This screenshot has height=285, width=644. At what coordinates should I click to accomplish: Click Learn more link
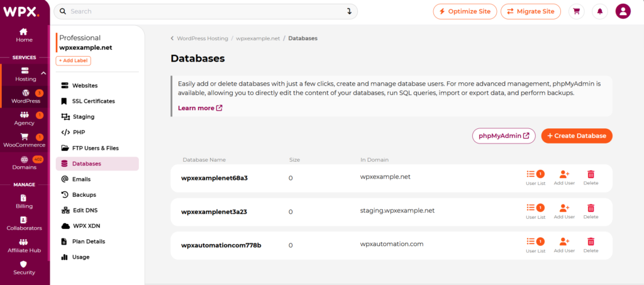point(200,108)
